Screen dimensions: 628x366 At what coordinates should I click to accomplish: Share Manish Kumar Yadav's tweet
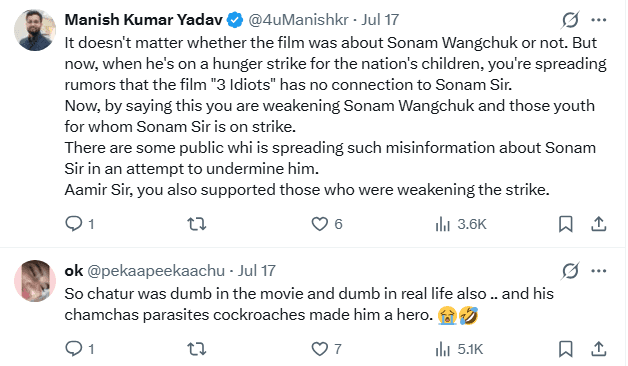[x=598, y=224]
